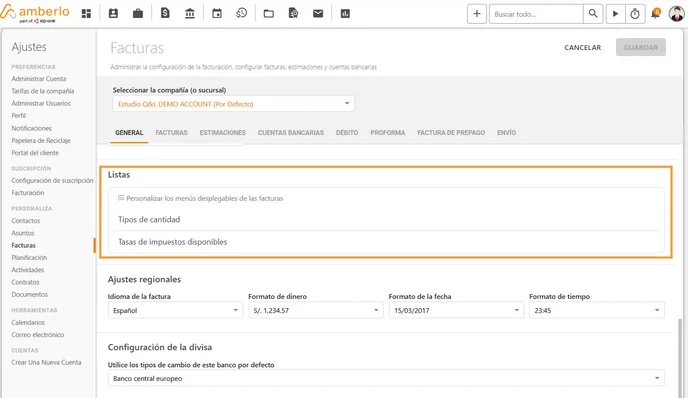The image size is (688, 398).
Task: Open Calendarios under Herramientas
Action: click(28, 323)
